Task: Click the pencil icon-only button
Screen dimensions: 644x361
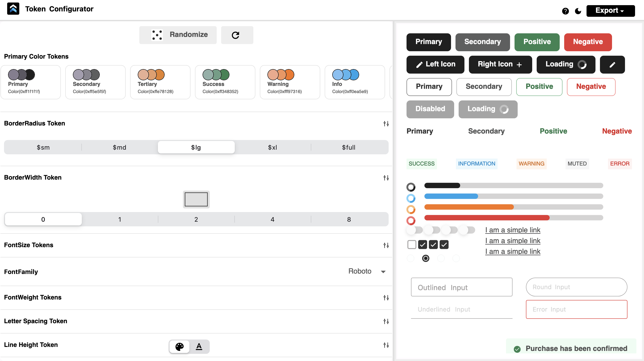Action: [x=612, y=65]
